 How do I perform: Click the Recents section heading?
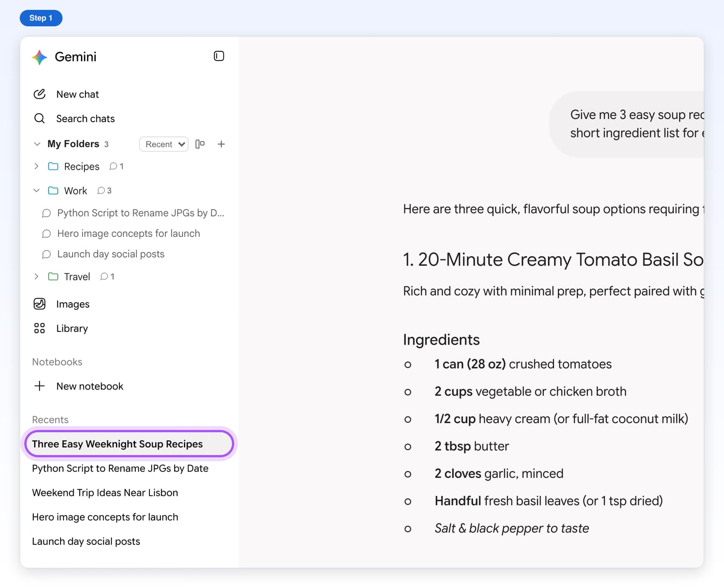[50, 419]
